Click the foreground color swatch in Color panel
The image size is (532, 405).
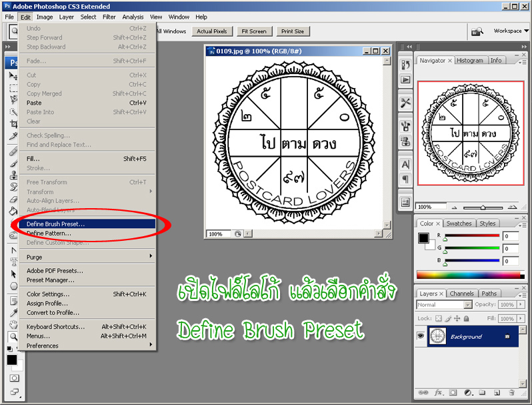[423, 238]
